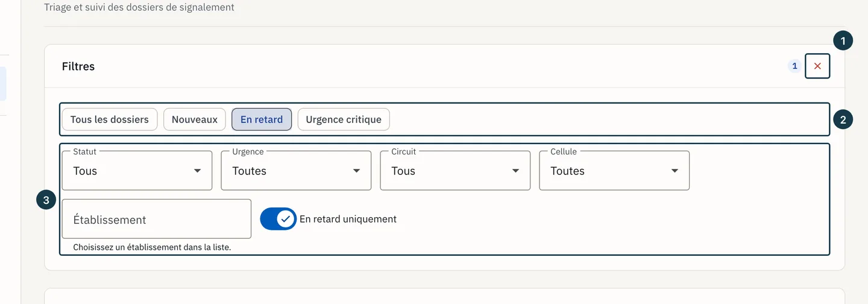868x304 pixels.
Task: Toggle the "En retard uniquement" switch
Action: [278, 219]
